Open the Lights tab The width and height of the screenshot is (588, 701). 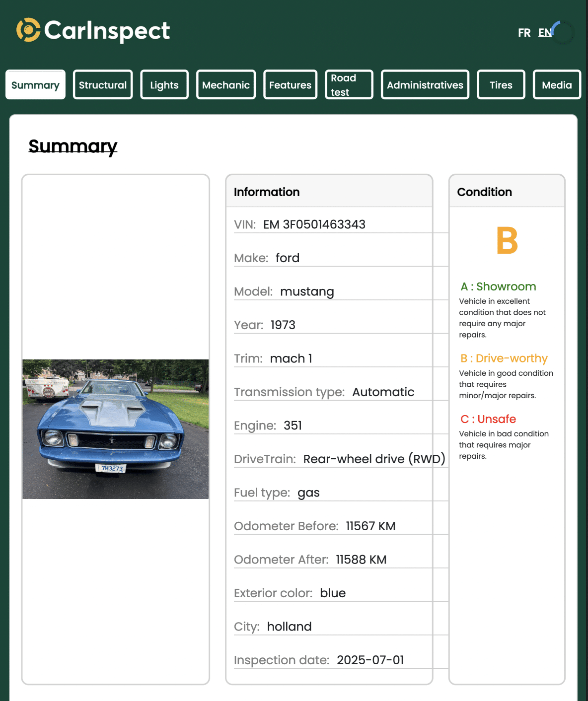(164, 85)
